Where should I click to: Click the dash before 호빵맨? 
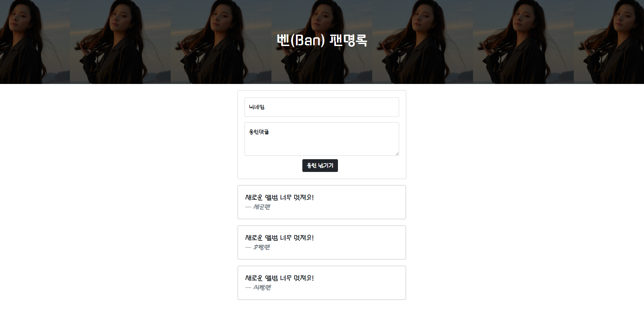point(248,248)
